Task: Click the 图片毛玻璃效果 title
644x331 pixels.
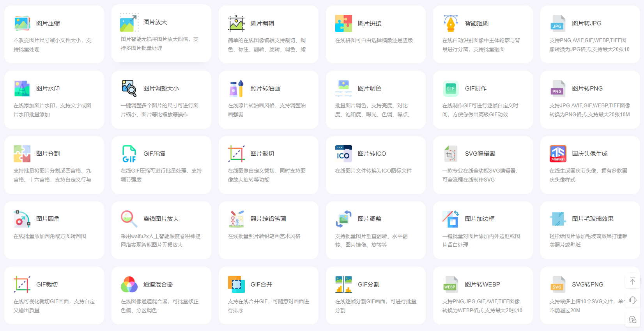Action: pyautogui.click(x=593, y=219)
